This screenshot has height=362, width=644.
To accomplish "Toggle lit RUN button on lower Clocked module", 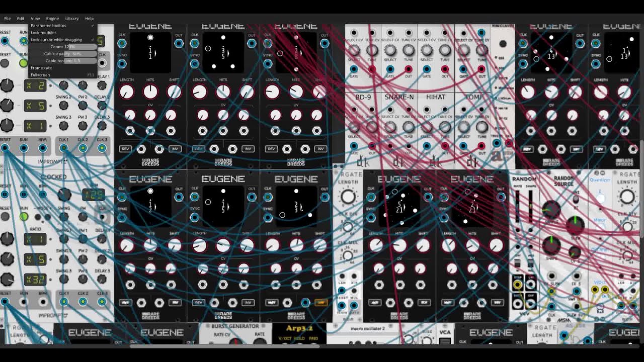I will pos(23,217).
